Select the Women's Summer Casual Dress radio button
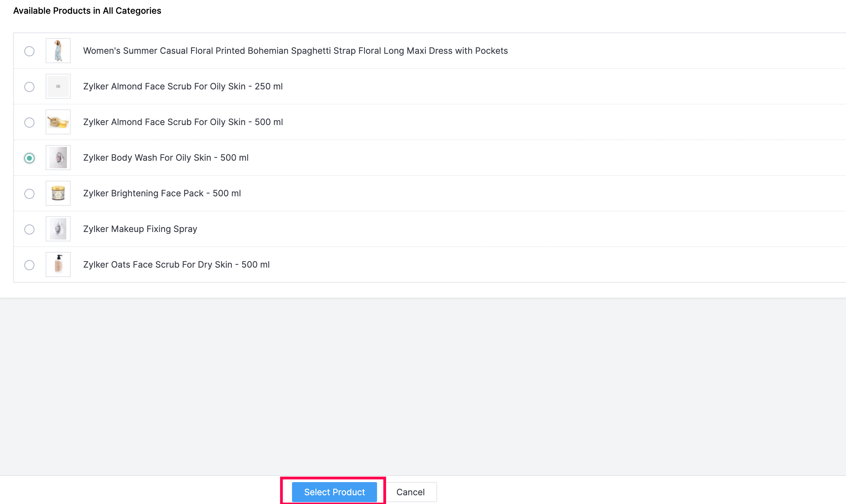846x504 pixels. click(30, 51)
